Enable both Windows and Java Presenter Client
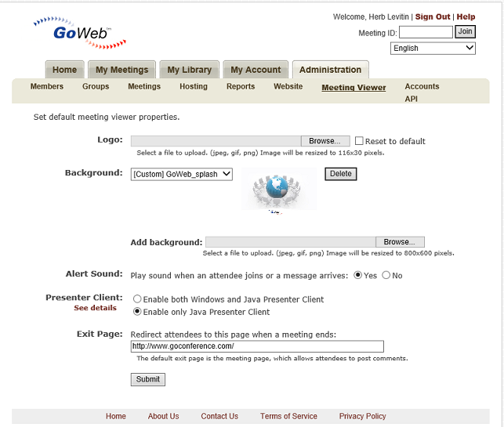Screen dimensions: 504x427 click(137, 299)
